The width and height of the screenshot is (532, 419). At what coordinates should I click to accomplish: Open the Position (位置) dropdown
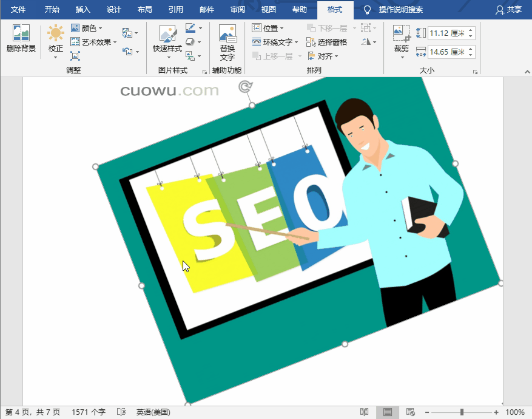pos(268,28)
